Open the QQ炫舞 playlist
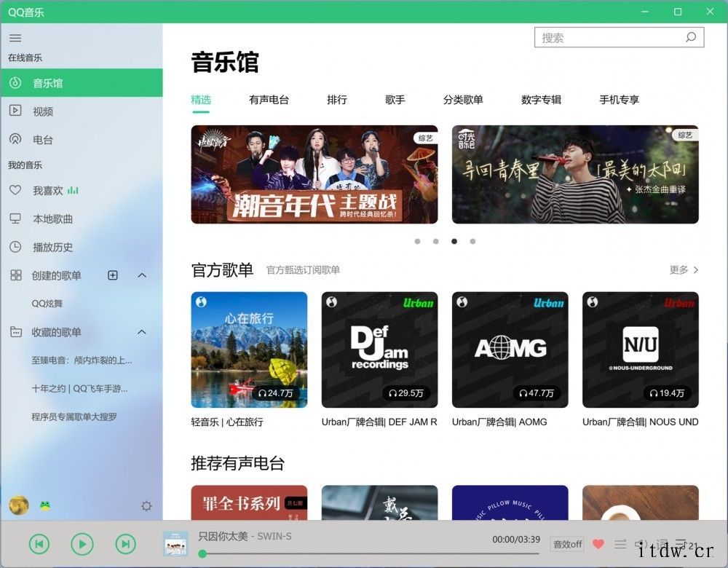 pos(47,303)
